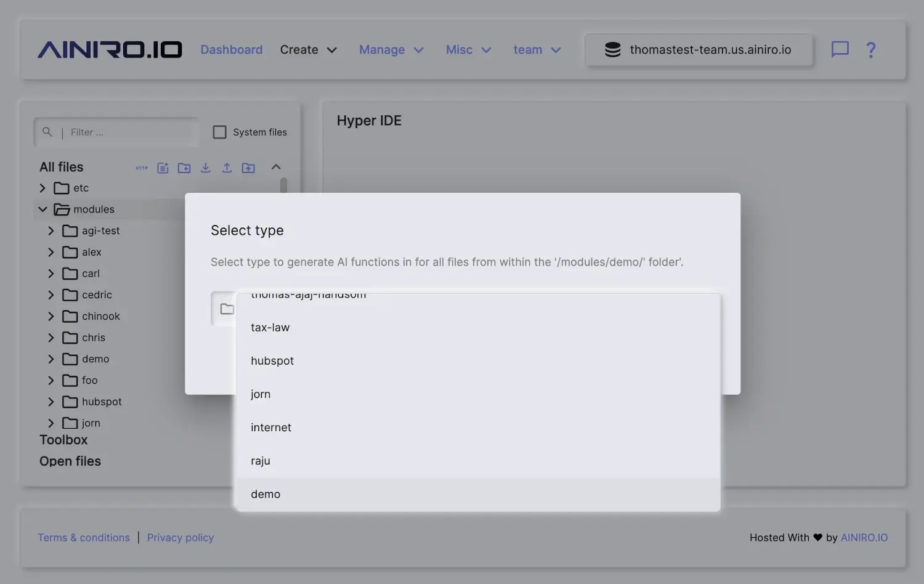Select the agi-test folder

click(91, 231)
